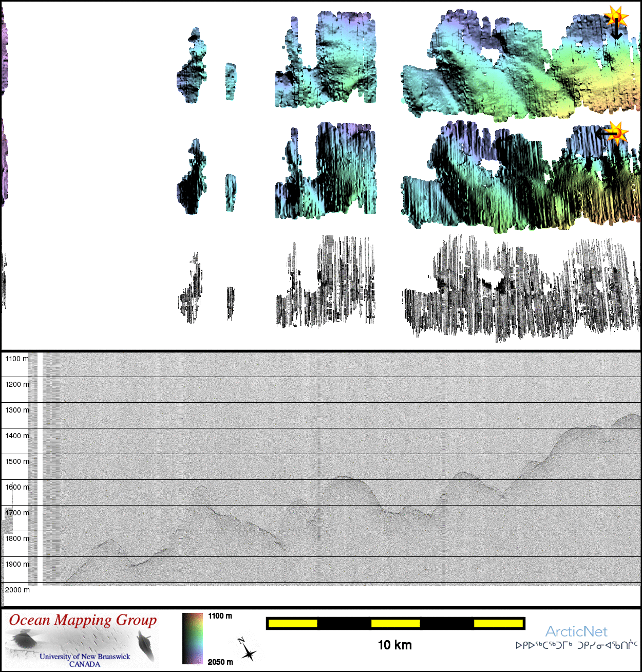Click the Inuktitut syllabics text under ArcticNet
This screenshot has height=672, width=642.
[576, 645]
